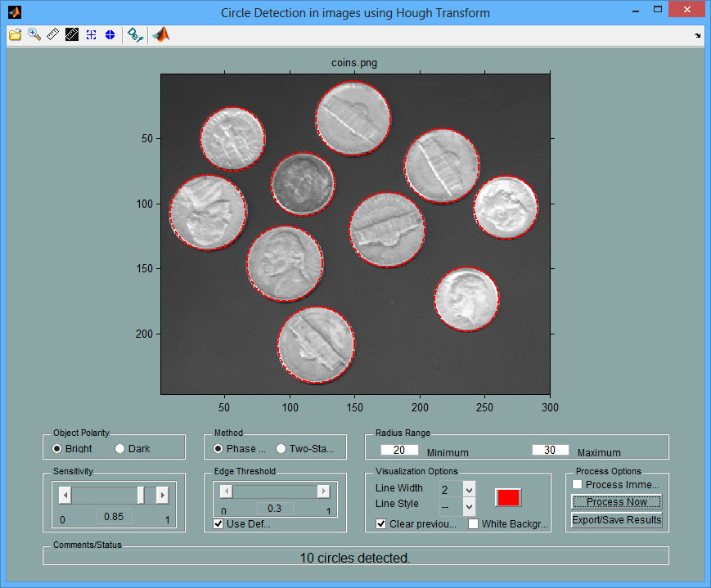Click the '10 circles detected.' status text
This screenshot has height=588, width=711.
(x=355, y=558)
